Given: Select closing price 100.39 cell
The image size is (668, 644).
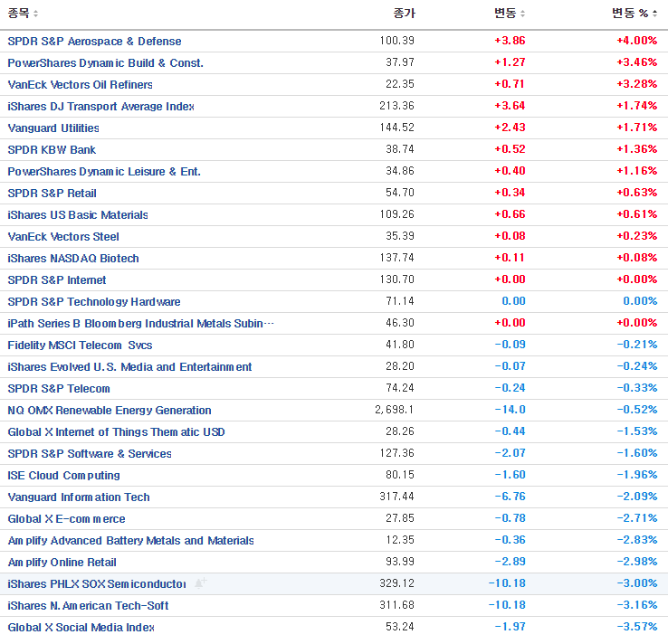Looking at the screenshot, I should [397, 41].
